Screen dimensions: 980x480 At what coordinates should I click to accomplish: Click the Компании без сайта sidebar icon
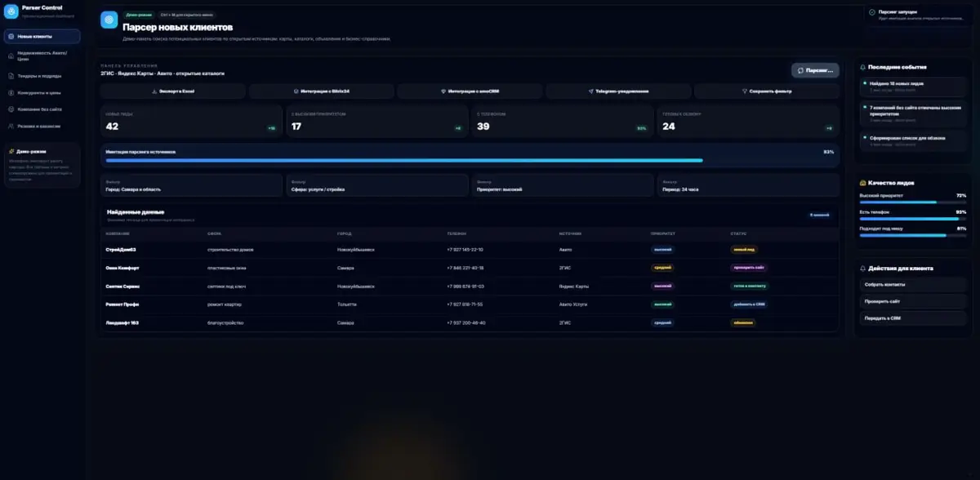tap(11, 109)
